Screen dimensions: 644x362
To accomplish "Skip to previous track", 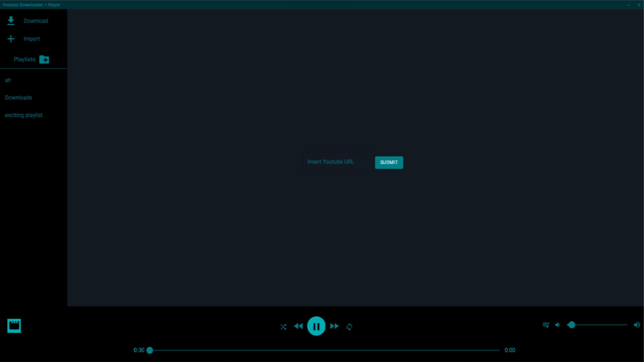I will coord(298,326).
